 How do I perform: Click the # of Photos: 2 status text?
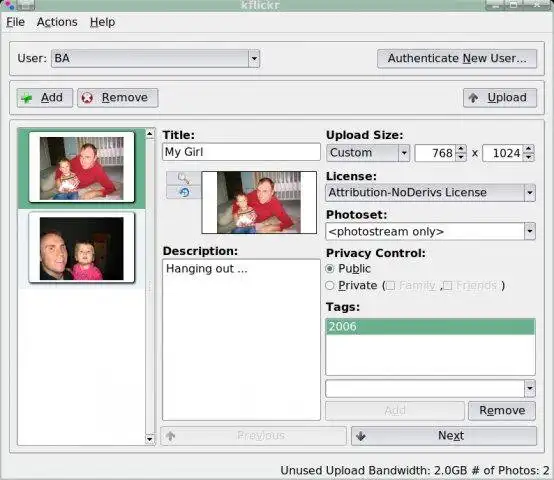coord(511,471)
